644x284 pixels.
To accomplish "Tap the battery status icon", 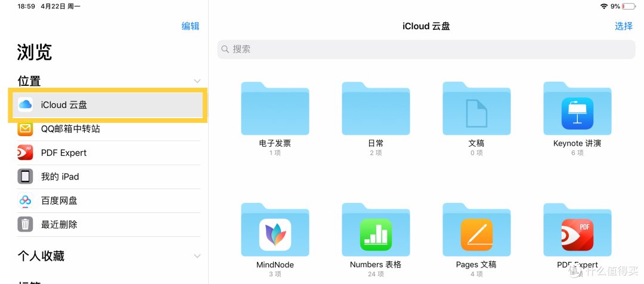I will (x=629, y=6).
